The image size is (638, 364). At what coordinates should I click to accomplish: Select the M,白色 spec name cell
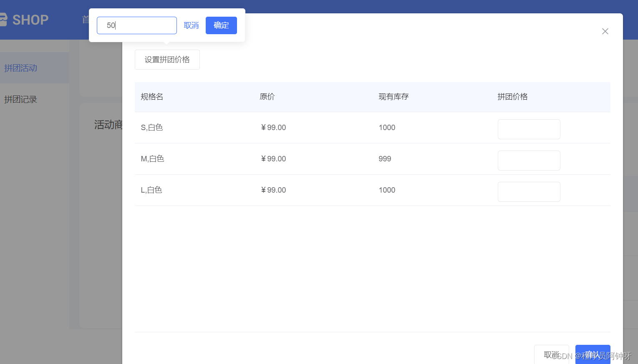coord(152,159)
